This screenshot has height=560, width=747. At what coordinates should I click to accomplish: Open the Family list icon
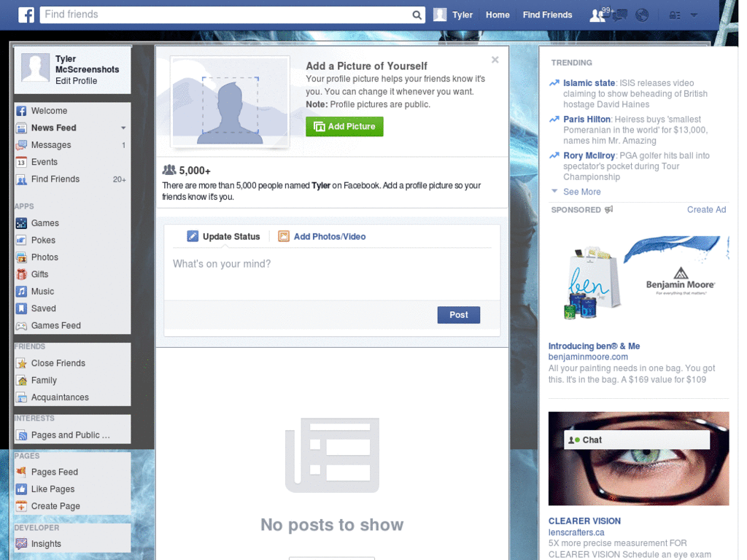point(21,381)
